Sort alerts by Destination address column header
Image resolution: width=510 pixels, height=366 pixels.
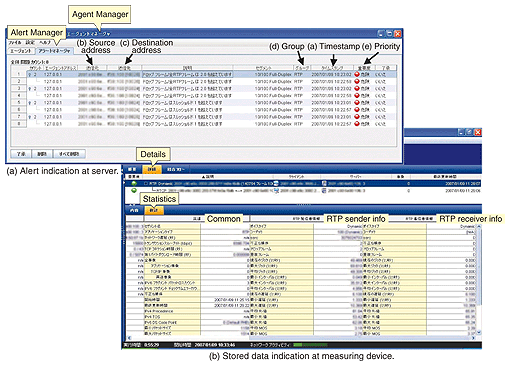[124, 68]
